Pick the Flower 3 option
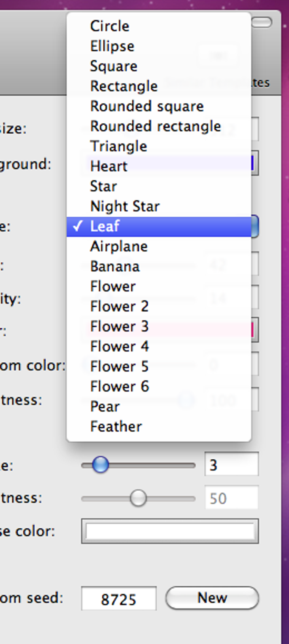The image size is (289, 644). coord(119,326)
